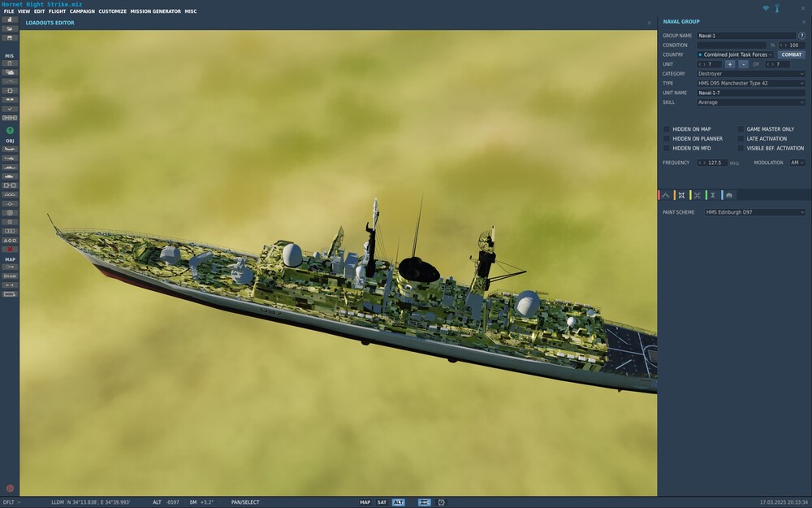Click the Group Name field Naval-1

(745, 36)
